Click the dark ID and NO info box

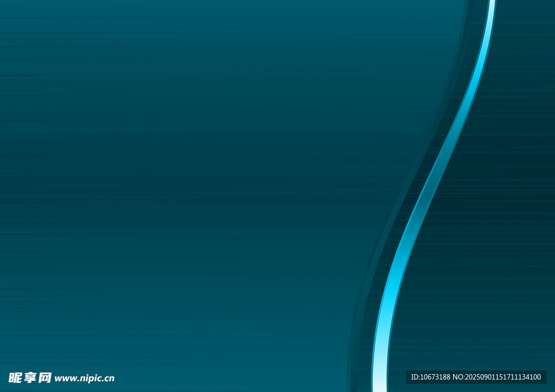point(476,377)
